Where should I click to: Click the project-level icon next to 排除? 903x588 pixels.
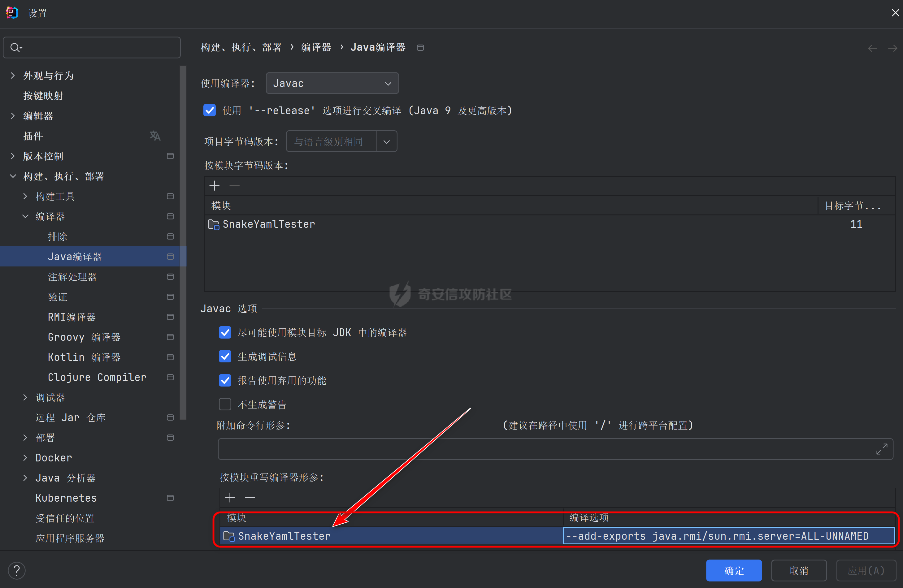click(170, 236)
